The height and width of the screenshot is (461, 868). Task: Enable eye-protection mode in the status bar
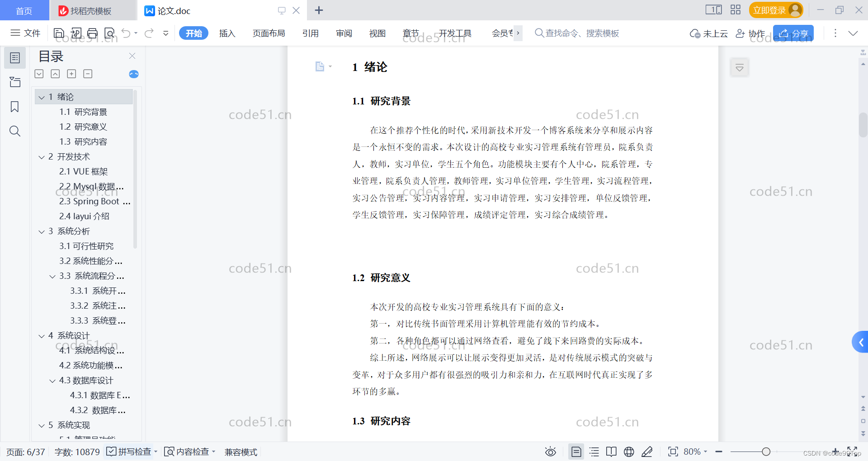click(x=550, y=452)
